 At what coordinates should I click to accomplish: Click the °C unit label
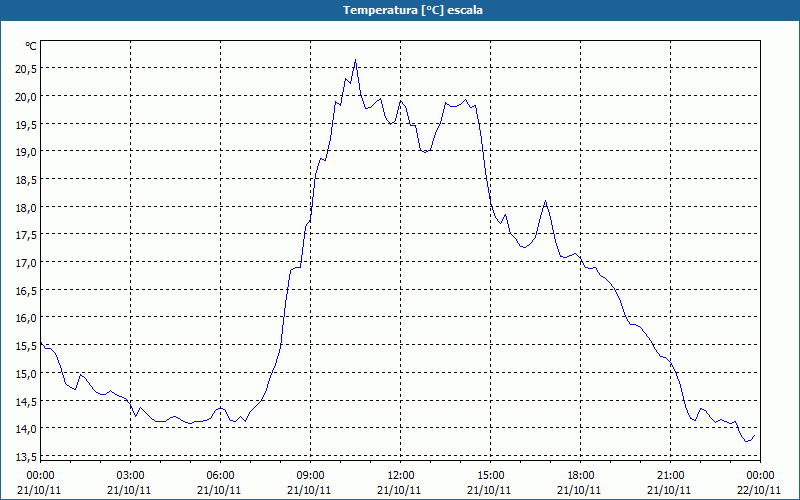coord(31,46)
